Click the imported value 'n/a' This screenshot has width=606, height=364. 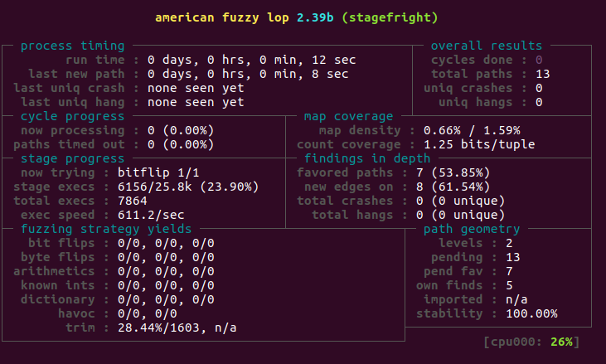[516, 299]
